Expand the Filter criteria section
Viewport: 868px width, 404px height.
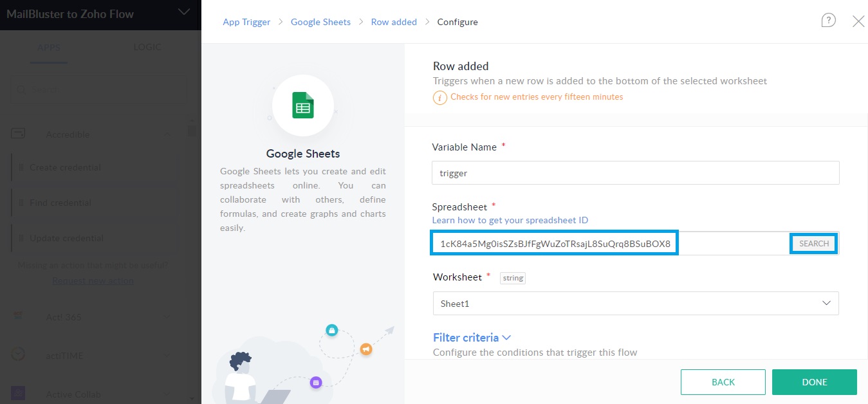point(472,337)
